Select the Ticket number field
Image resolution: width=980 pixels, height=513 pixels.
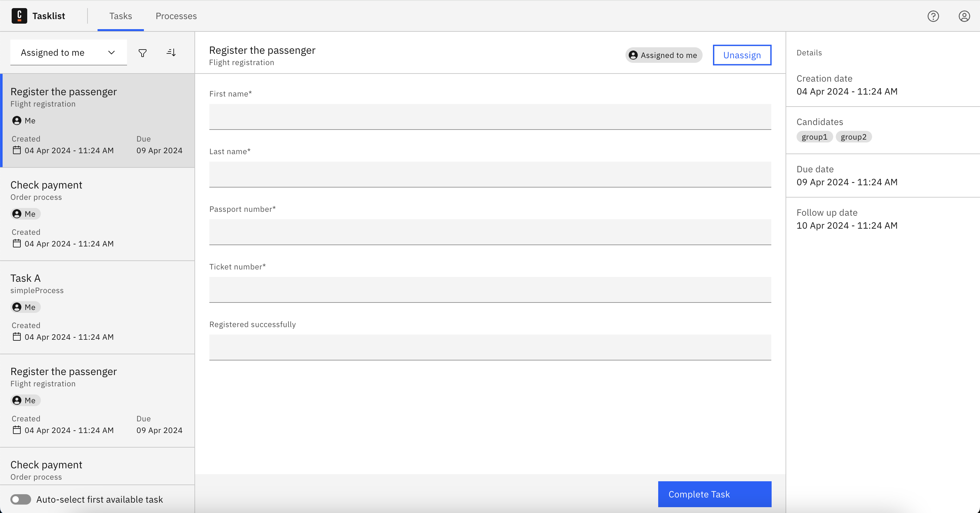(x=490, y=290)
